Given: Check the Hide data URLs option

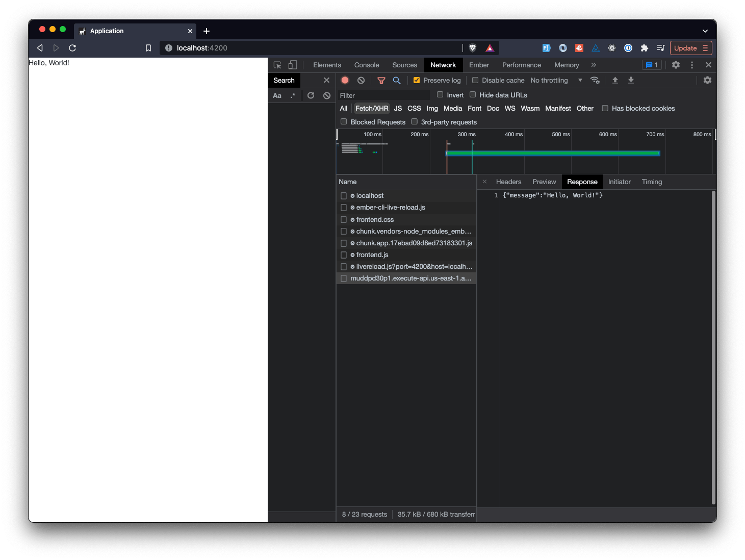Looking at the screenshot, I should coord(473,95).
